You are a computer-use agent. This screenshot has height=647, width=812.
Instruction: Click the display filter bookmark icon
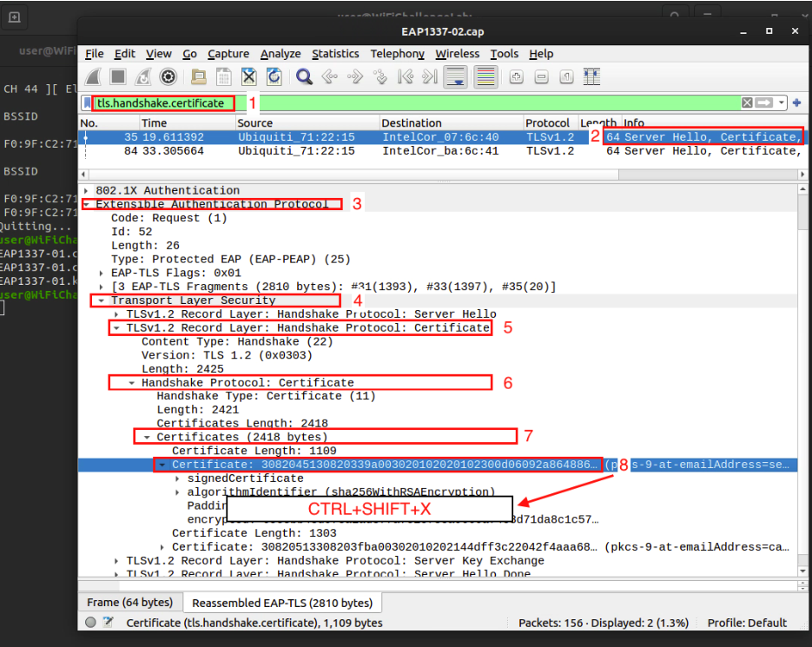(88, 103)
